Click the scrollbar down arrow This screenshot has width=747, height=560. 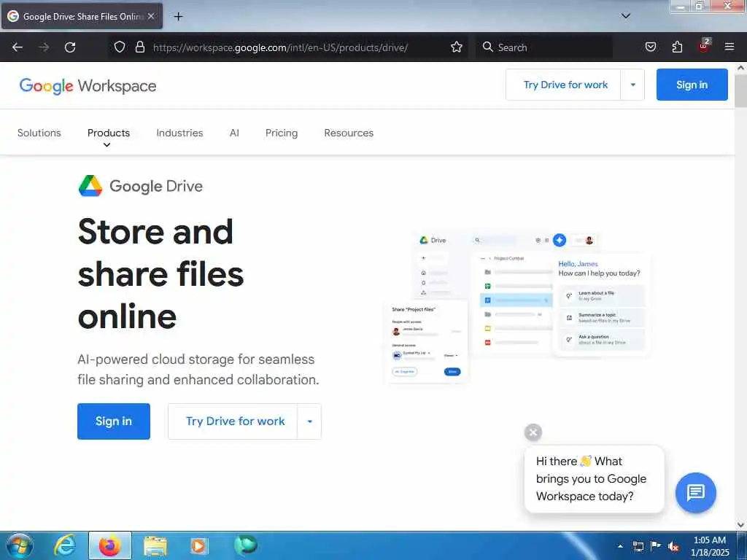[741, 525]
